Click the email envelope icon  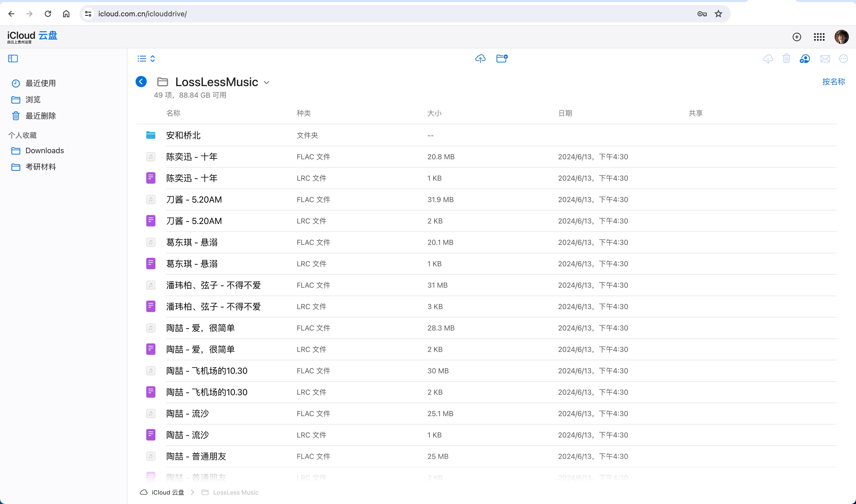coord(825,59)
